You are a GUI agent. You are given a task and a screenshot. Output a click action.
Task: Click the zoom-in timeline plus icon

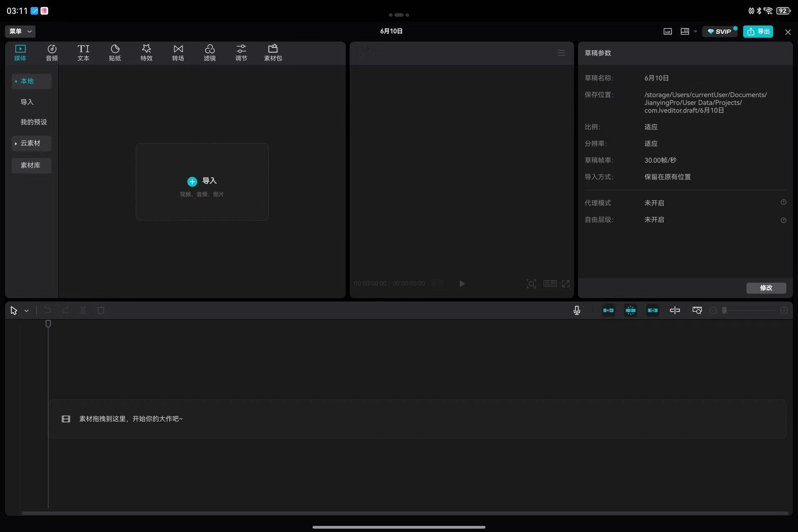click(784, 310)
